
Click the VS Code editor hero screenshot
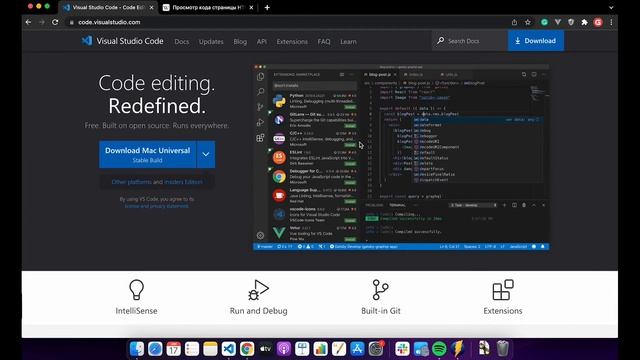pos(401,158)
